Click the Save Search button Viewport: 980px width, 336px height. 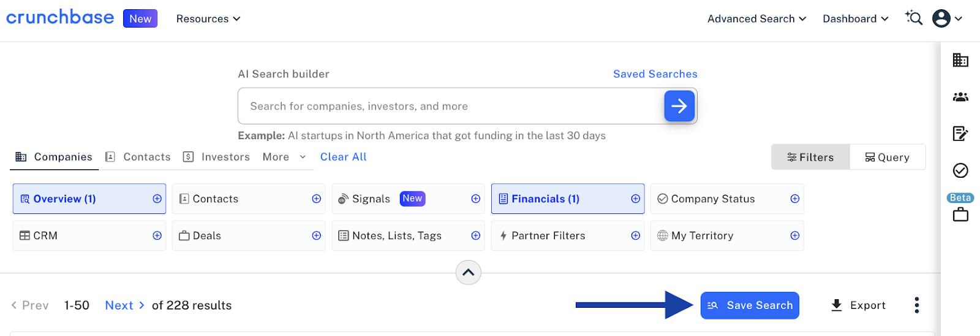750,305
